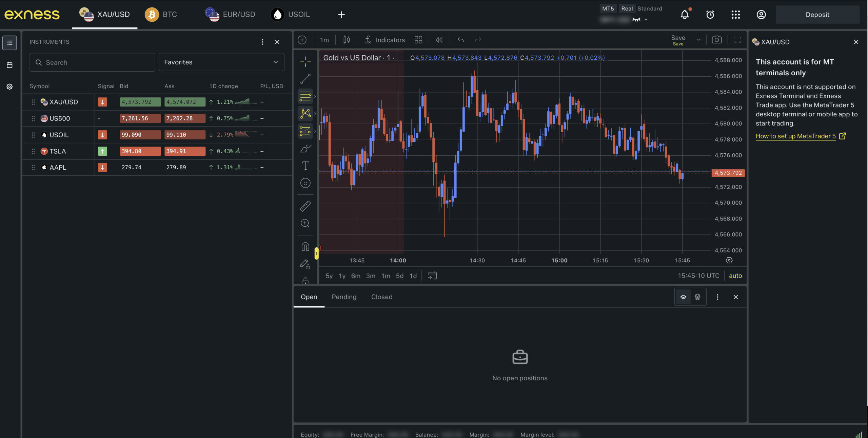Close the Instruments panel

click(x=277, y=42)
